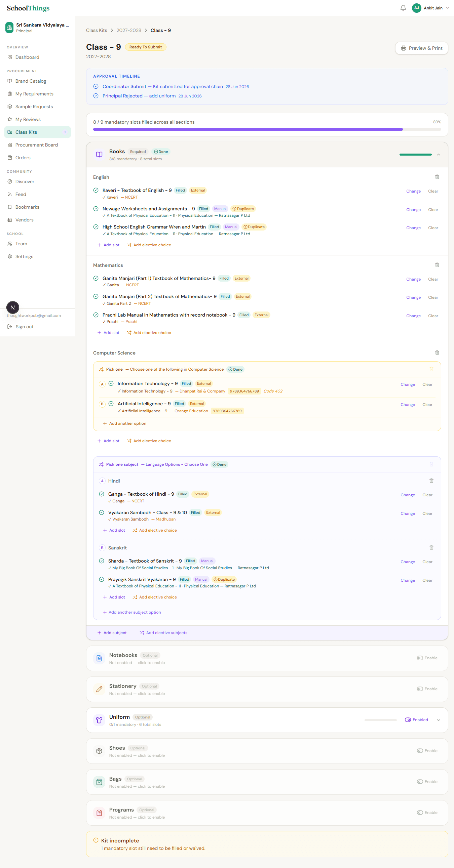The width and height of the screenshot is (454, 868).
Task: Delete the Mathematics subject with trash icon
Action: [437, 265]
